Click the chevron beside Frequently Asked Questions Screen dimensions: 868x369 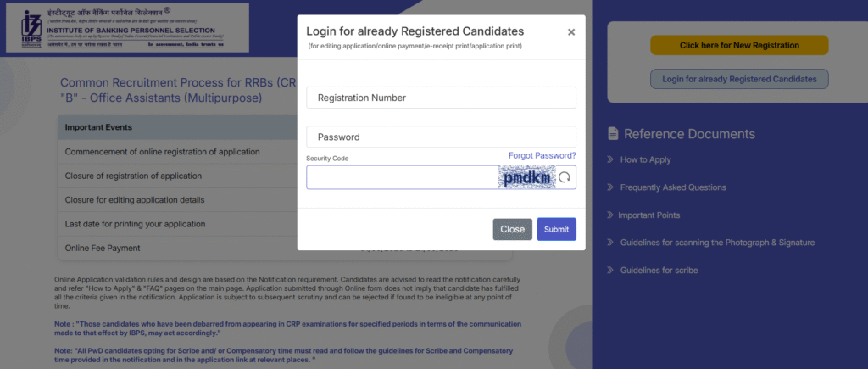pyautogui.click(x=610, y=187)
